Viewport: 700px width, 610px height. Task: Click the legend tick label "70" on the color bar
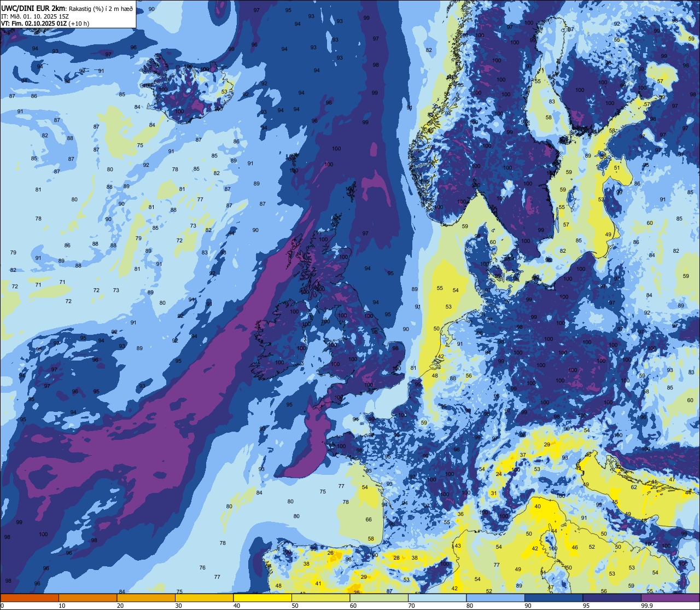[x=411, y=606]
